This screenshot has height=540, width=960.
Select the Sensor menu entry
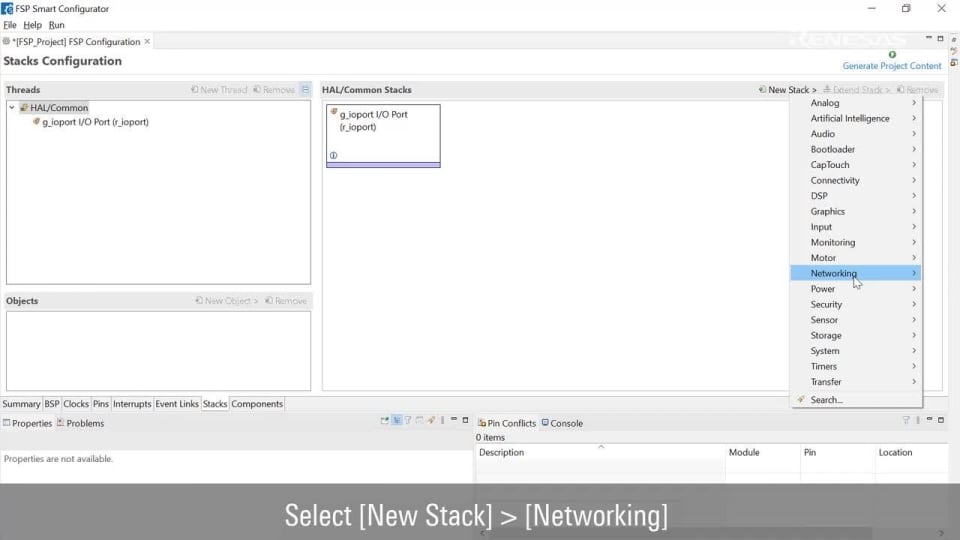(856, 320)
